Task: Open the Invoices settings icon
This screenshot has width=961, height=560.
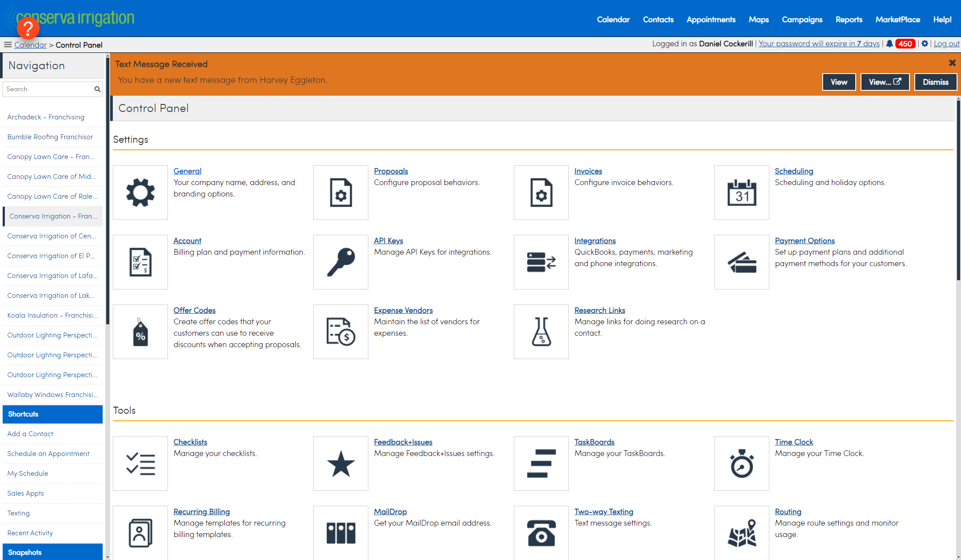Action: pyautogui.click(x=541, y=193)
